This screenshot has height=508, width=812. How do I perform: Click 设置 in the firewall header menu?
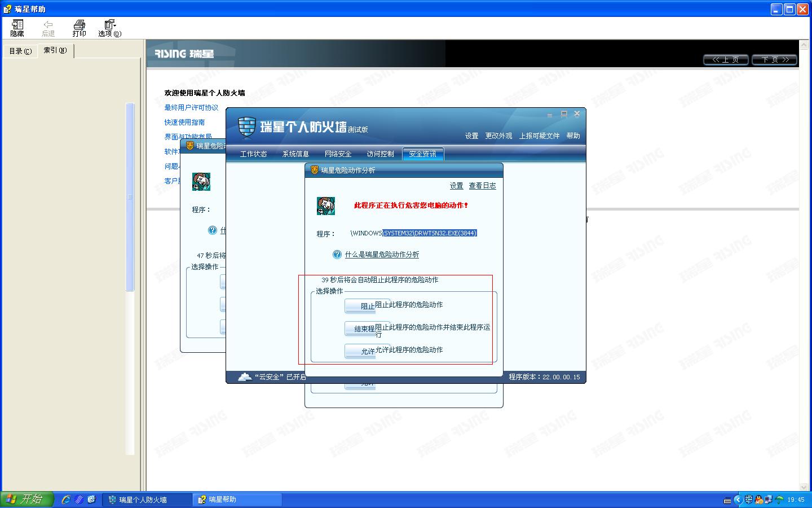pos(472,136)
